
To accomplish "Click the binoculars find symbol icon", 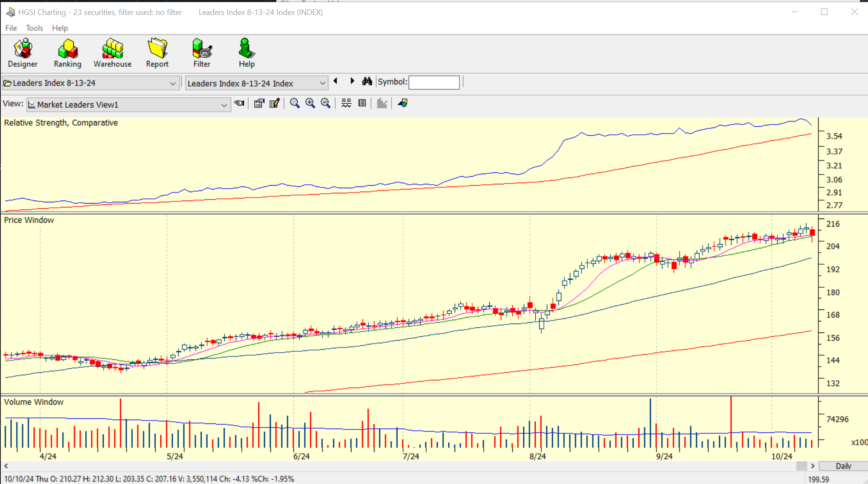I will [367, 81].
